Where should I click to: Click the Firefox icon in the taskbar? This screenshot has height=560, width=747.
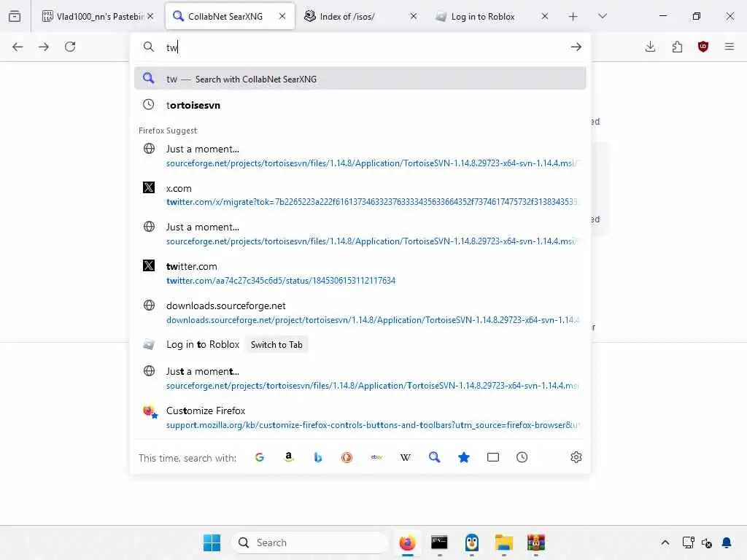point(407,542)
